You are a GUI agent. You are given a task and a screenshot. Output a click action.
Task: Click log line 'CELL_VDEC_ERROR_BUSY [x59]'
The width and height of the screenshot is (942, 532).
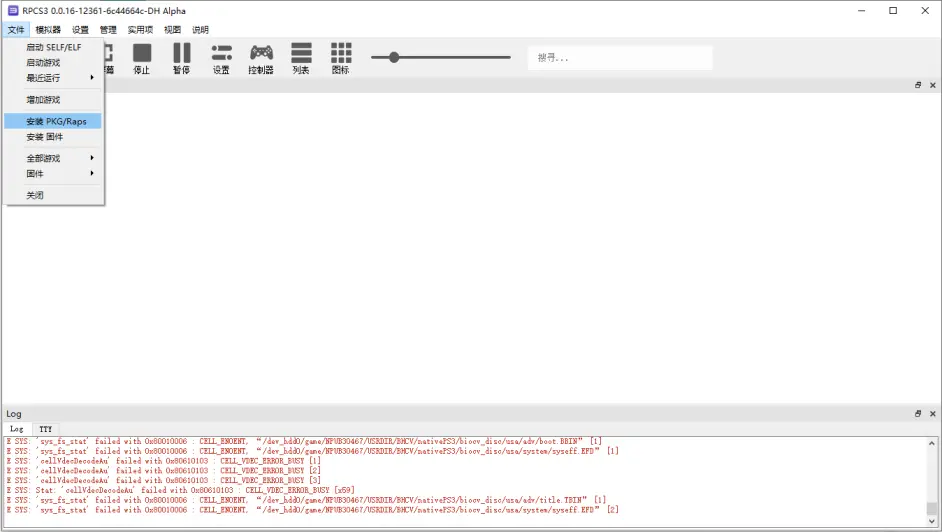[x=180, y=490]
